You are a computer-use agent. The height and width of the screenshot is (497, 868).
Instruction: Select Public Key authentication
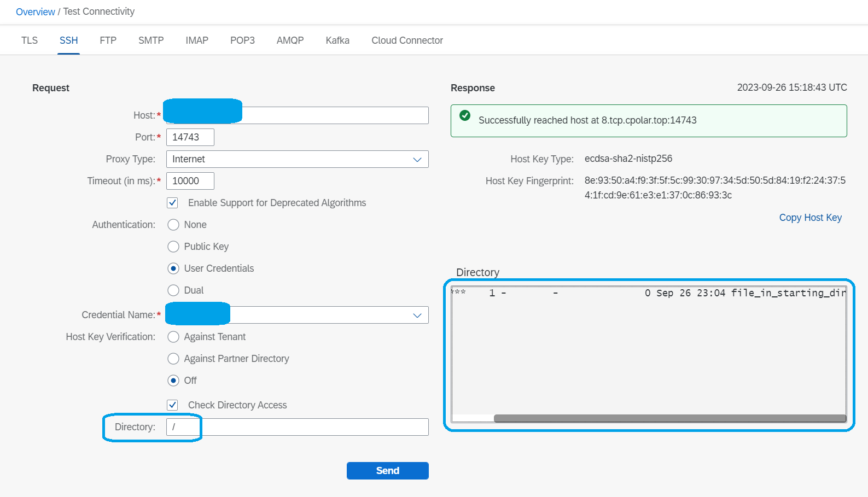[x=173, y=247]
